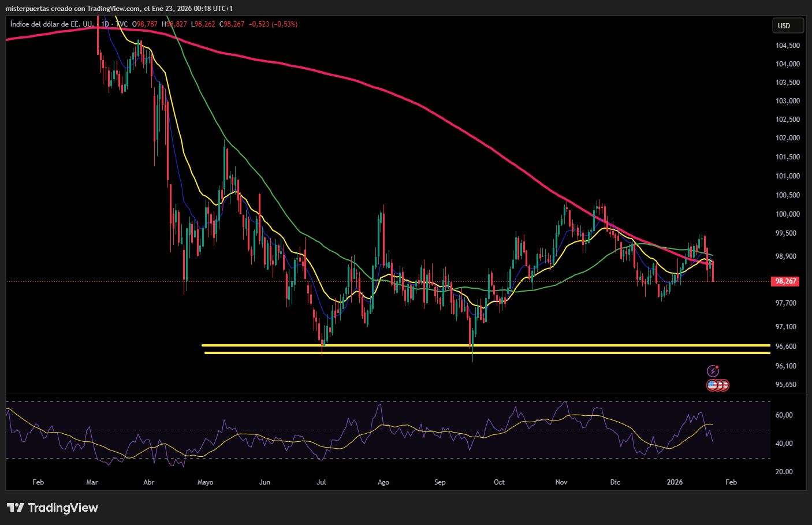Click the Abr label on the time axis
Screen dimensions: 812x525
tap(148, 482)
